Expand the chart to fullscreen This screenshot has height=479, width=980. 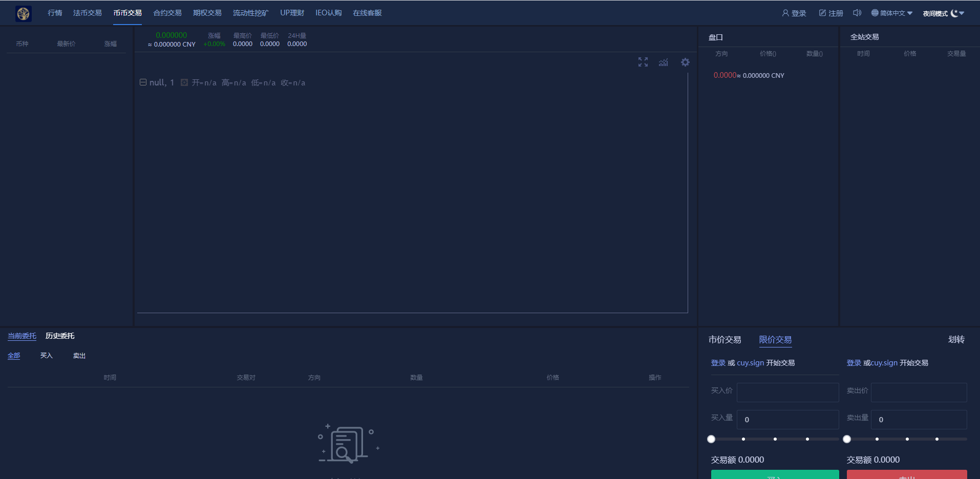[x=643, y=62]
